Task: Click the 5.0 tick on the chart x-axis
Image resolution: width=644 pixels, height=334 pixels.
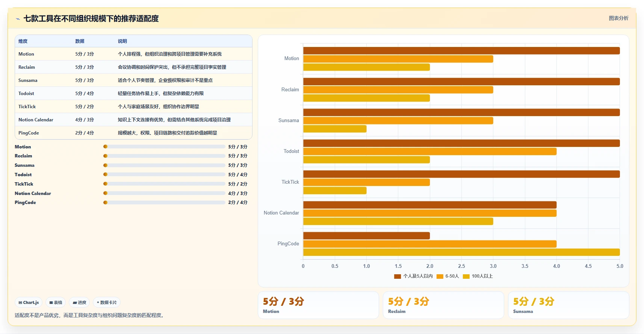Action: tap(620, 266)
